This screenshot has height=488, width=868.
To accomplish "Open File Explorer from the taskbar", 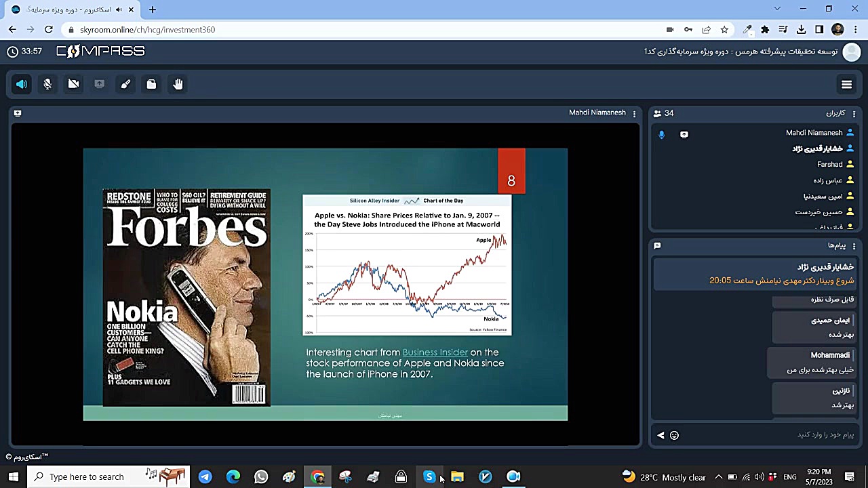I will (457, 476).
